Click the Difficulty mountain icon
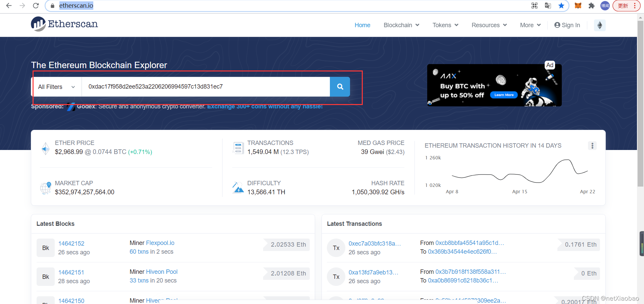644x304 pixels. click(x=238, y=188)
